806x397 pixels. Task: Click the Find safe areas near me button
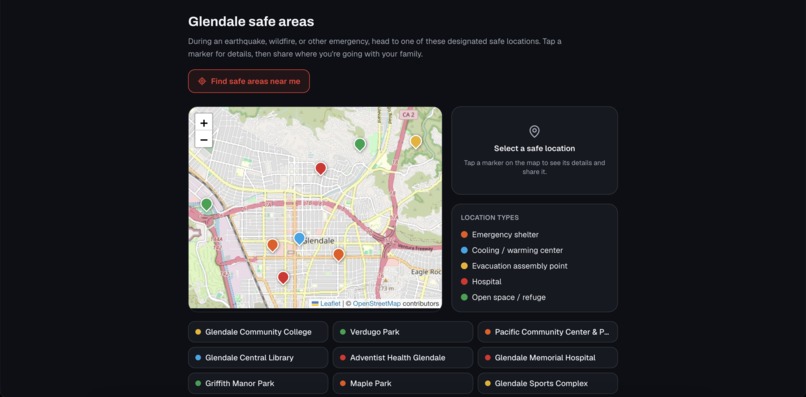coord(249,81)
